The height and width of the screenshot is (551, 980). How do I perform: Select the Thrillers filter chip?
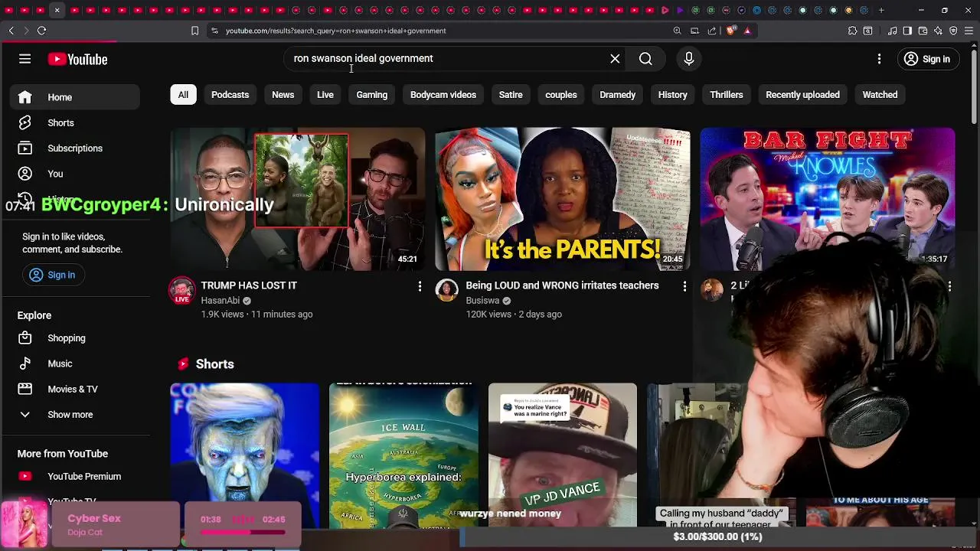click(x=726, y=95)
